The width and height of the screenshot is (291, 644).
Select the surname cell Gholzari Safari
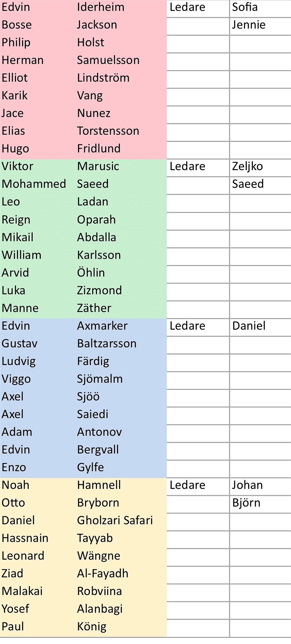pyautogui.click(x=115, y=520)
